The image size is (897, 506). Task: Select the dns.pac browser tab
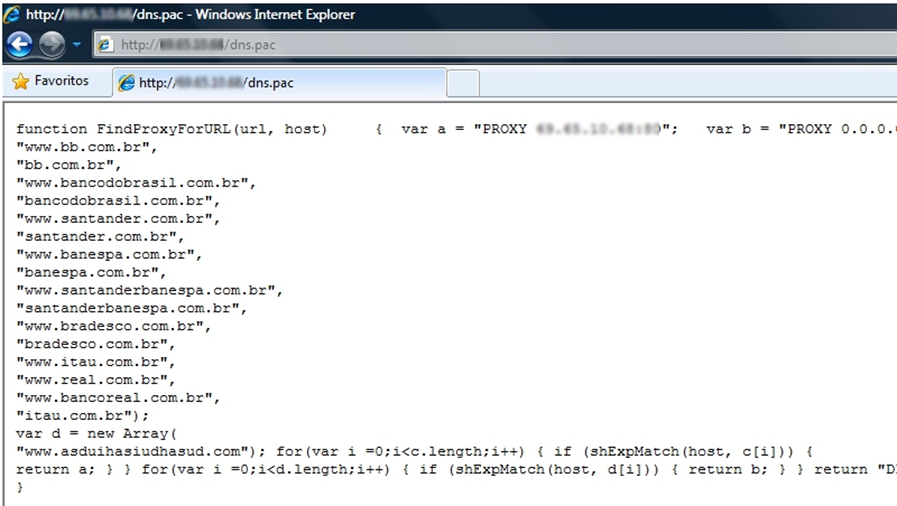279,83
